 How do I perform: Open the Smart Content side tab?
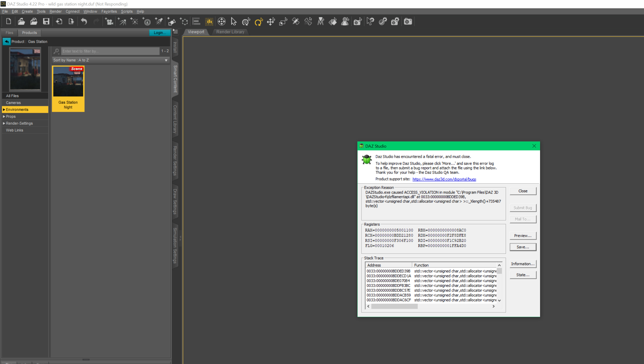[x=175, y=79]
